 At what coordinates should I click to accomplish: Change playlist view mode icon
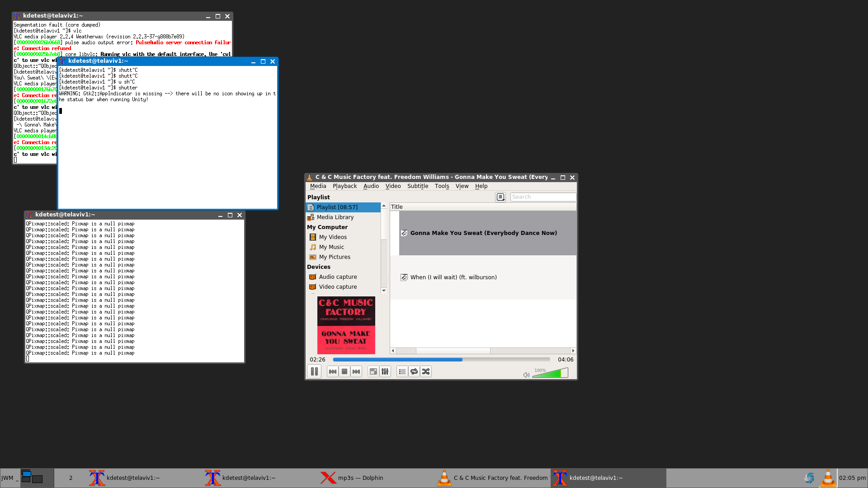pyautogui.click(x=500, y=197)
